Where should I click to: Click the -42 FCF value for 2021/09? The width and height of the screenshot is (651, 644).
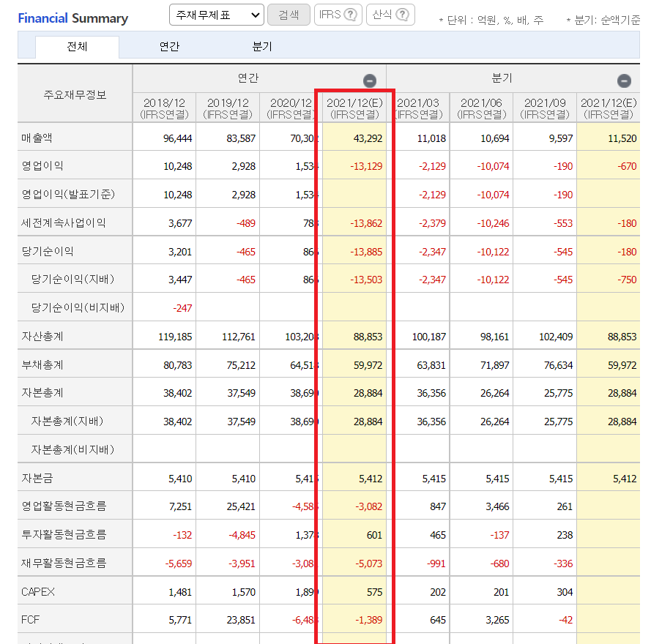565,620
